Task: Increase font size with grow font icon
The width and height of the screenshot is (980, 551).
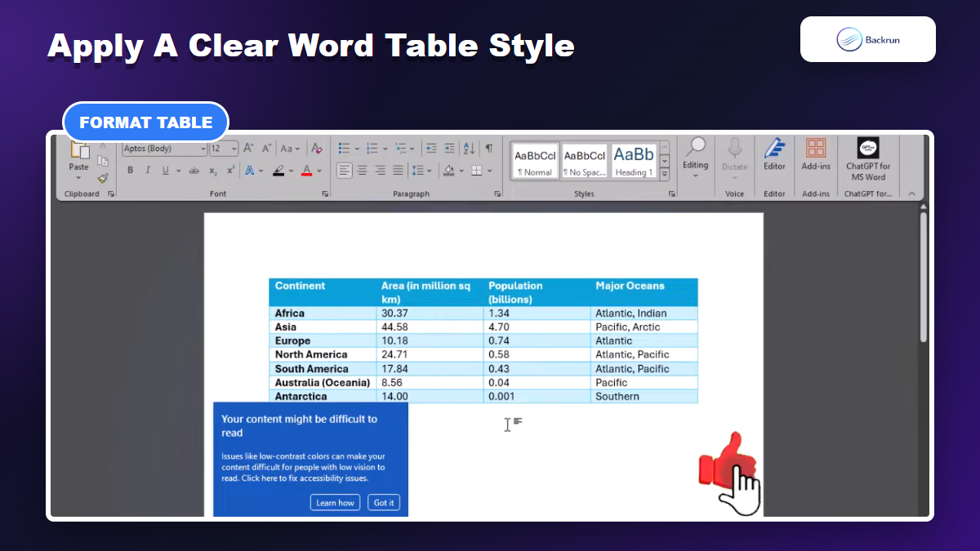Action: (249, 149)
